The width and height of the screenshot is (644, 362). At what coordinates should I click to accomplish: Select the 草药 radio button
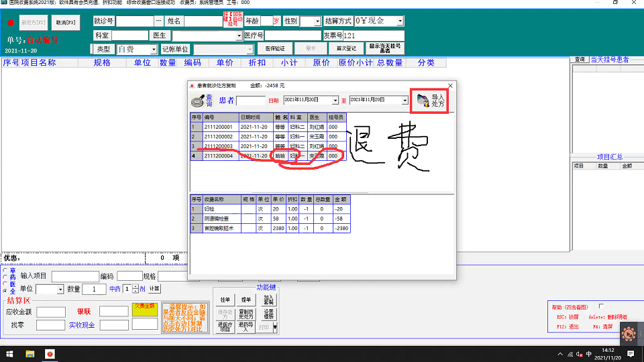[6, 270]
